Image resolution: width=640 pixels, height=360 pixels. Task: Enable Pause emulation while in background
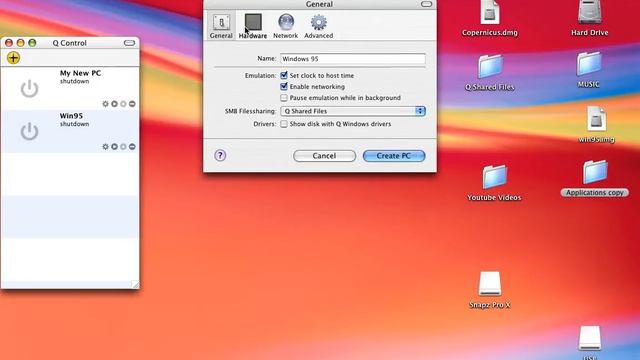tap(284, 98)
